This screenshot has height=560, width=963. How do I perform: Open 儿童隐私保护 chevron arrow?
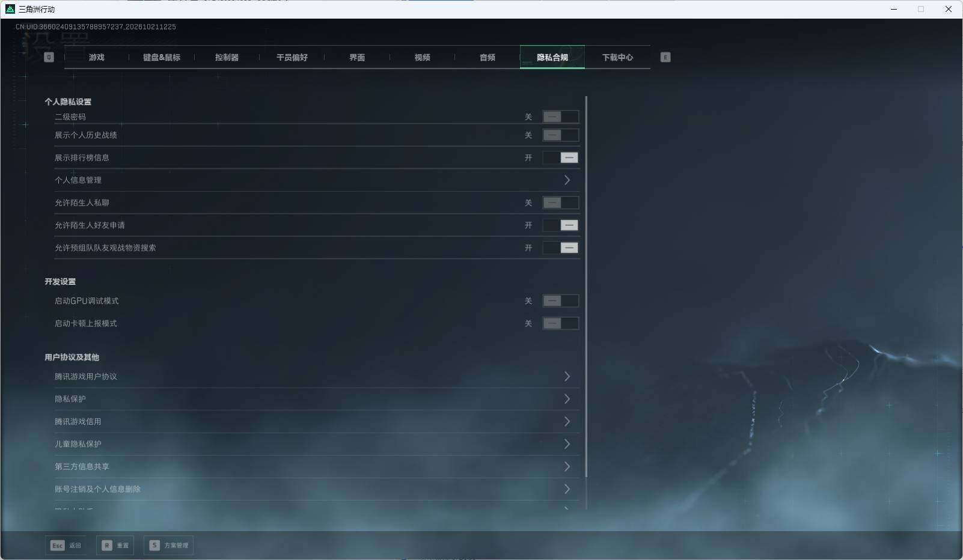coord(567,444)
